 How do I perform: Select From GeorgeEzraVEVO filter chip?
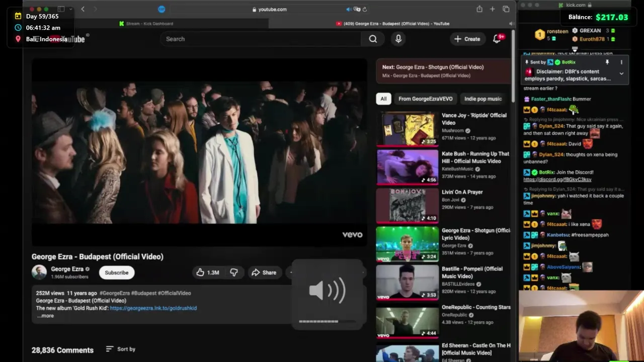point(426,99)
